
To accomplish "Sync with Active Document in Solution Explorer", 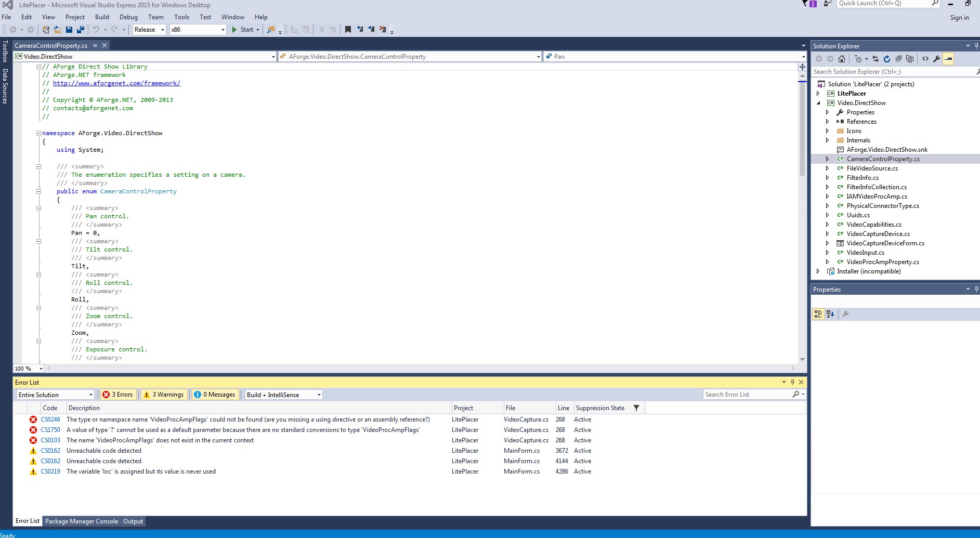I will pos(876,59).
